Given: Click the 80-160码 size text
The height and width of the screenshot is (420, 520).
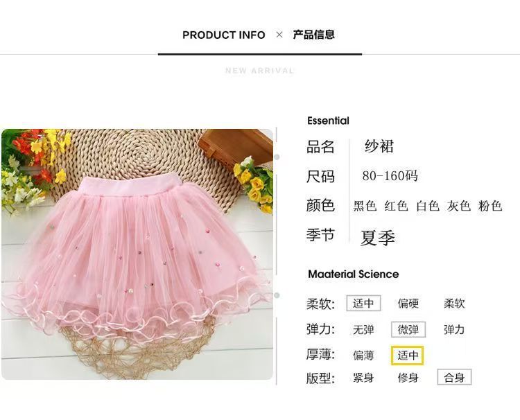Looking at the screenshot, I should click(x=390, y=175).
